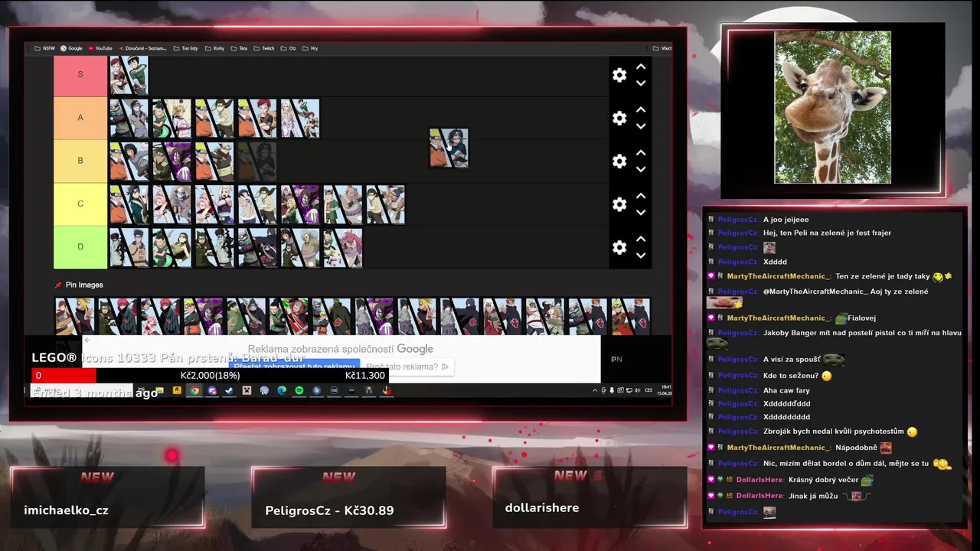Open Google Chrome from the taskbar
This screenshot has width=980, height=551.
pos(194,390)
